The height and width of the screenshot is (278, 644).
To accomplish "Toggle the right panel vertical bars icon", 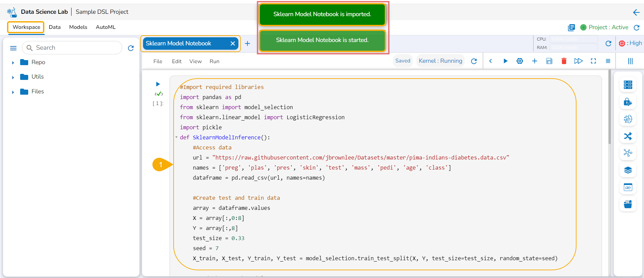I will tap(630, 61).
